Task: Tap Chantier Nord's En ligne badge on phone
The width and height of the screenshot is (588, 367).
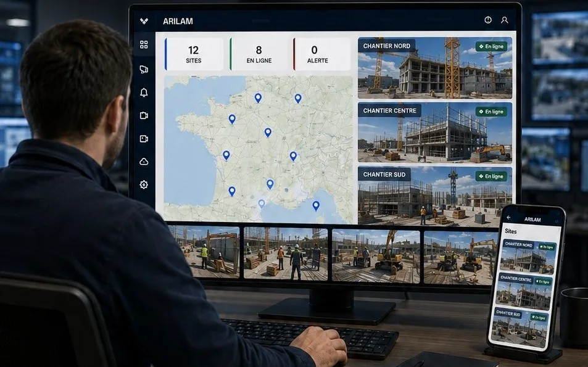Action: pyautogui.click(x=547, y=247)
